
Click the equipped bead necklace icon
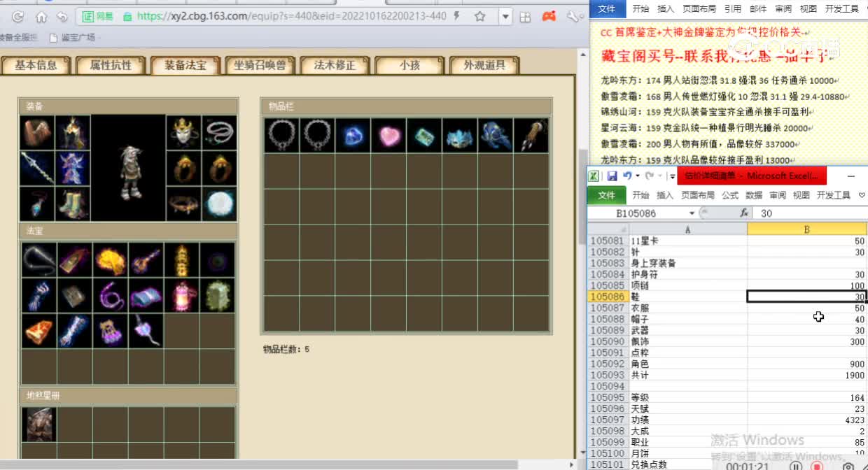point(219,133)
